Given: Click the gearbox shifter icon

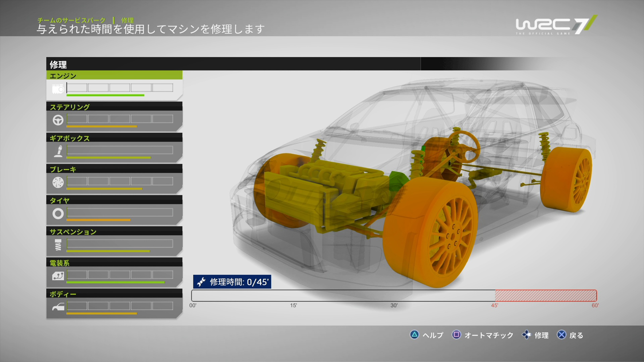Looking at the screenshot, I should pyautogui.click(x=59, y=151).
